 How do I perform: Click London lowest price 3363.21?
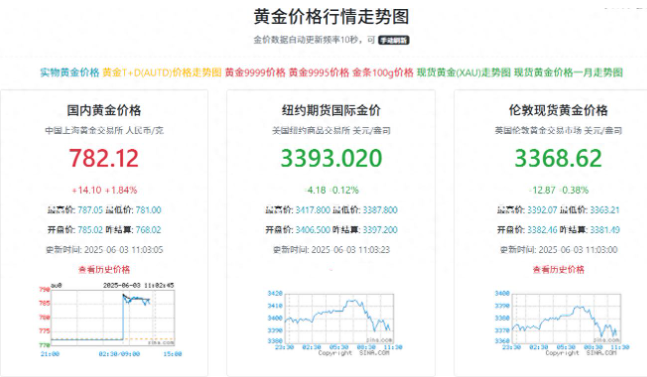click(x=605, y=210)
